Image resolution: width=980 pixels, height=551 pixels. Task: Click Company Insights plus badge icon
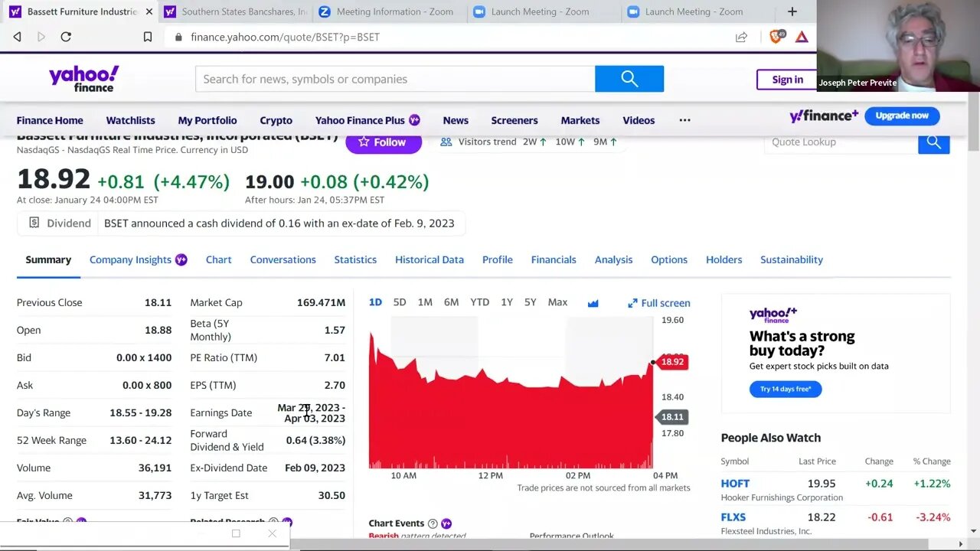coord(181,259)
